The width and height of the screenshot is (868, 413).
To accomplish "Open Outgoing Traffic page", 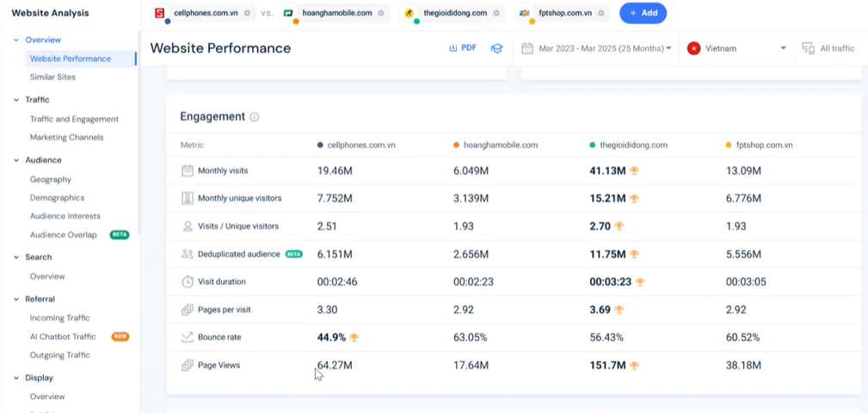I will [x=59, y=354].
